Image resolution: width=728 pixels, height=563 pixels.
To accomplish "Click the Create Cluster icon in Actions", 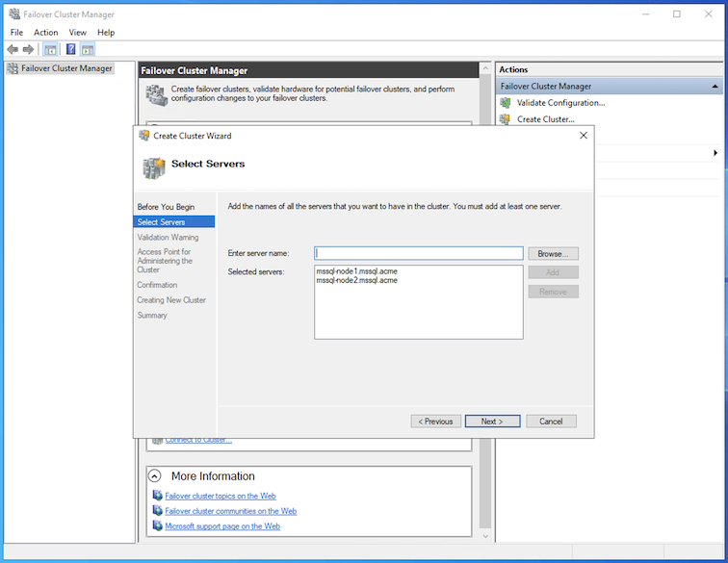I will (x=506, y=119).
